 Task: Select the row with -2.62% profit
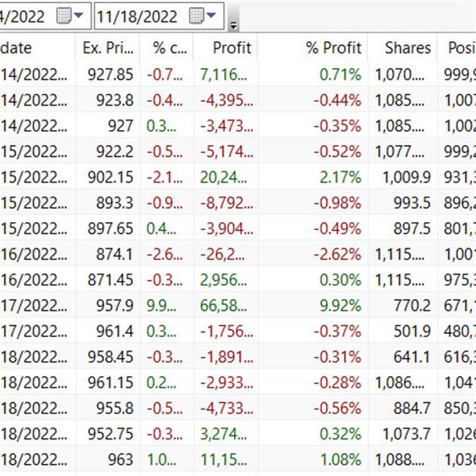point(238,254)
